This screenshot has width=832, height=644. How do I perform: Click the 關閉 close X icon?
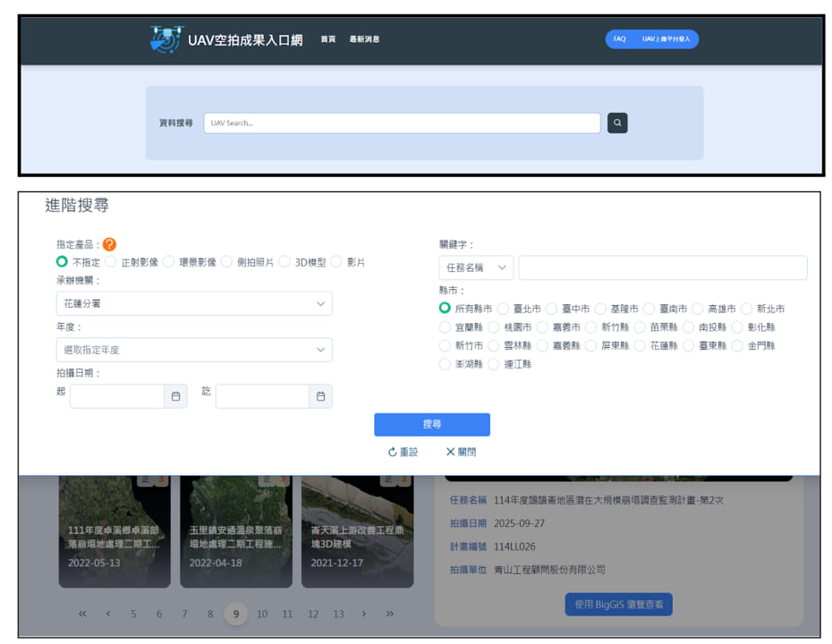coord(451,452)
